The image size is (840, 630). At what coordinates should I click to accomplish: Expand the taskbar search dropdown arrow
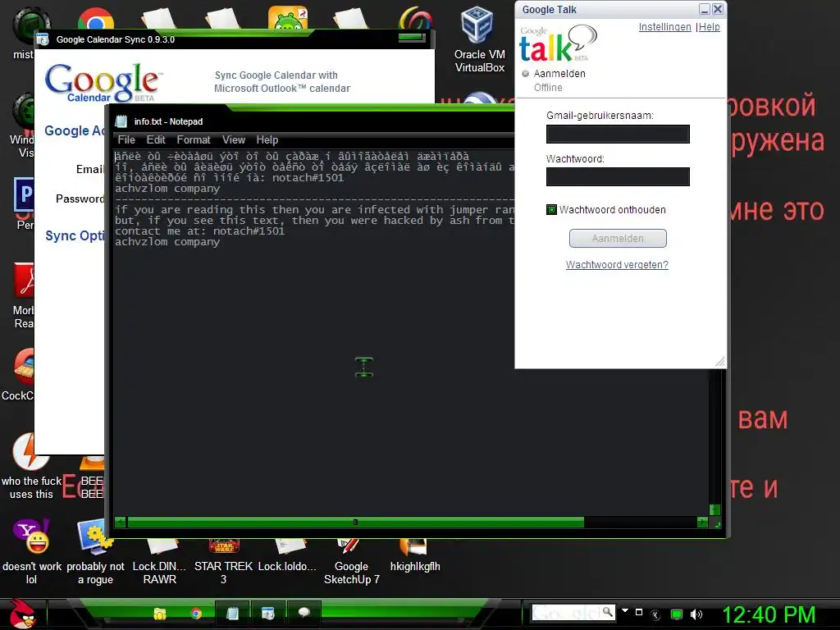624,610
